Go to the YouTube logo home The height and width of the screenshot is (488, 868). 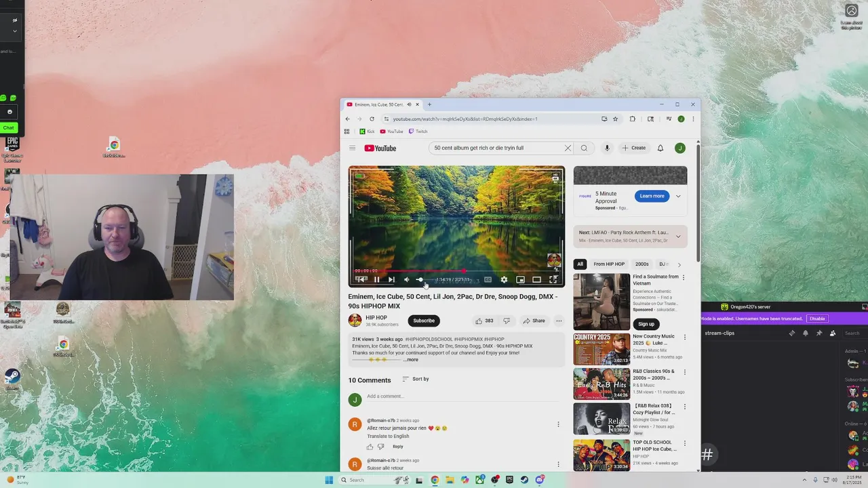[x=380, y=148]
